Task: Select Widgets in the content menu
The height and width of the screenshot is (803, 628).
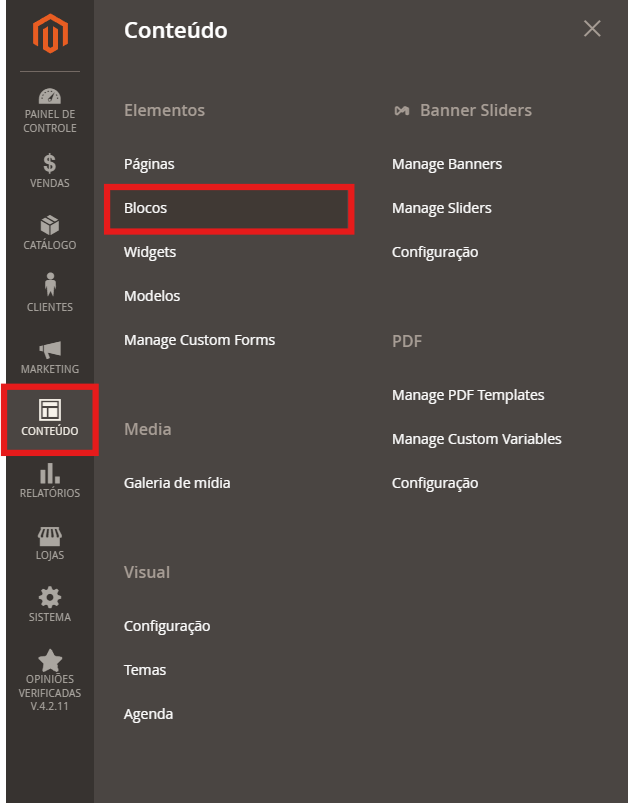Action: pyautogui.click(x=150, y=252)
